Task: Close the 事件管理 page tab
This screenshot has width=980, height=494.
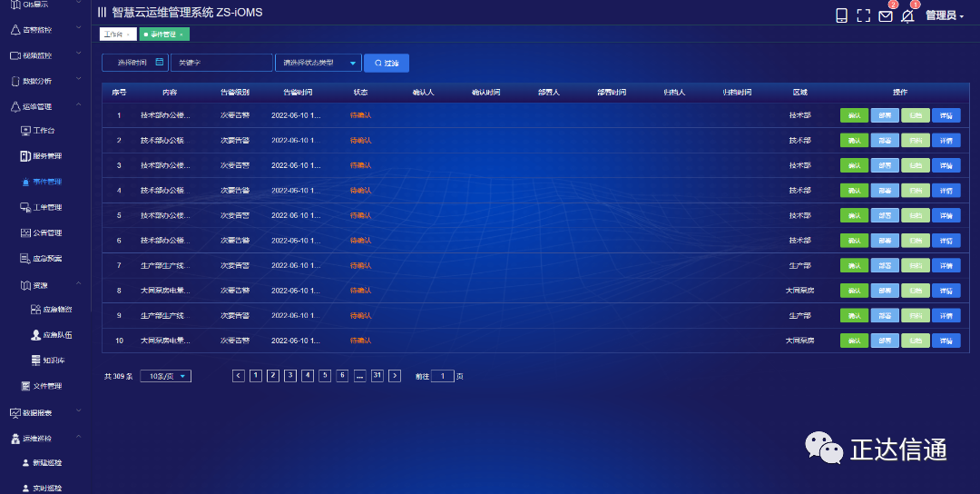Action: (x=181, y=35)
